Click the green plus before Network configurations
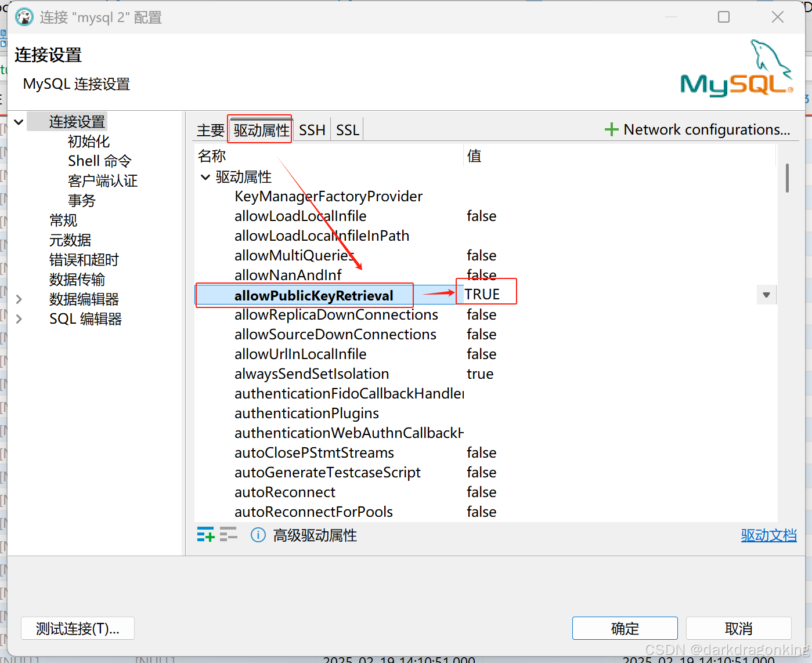The height and width of the screenshot is (663, 812). [x=612, y=129]
